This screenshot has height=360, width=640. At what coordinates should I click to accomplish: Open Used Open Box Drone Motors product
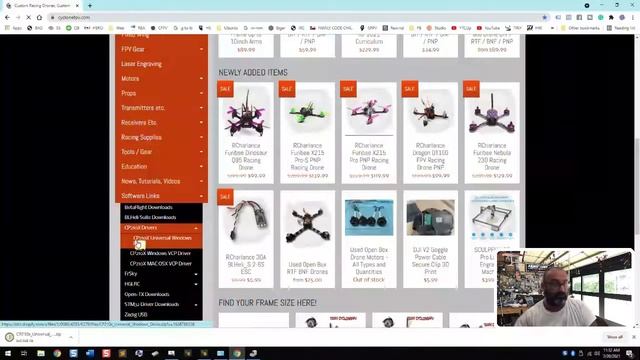click(369, 239)
